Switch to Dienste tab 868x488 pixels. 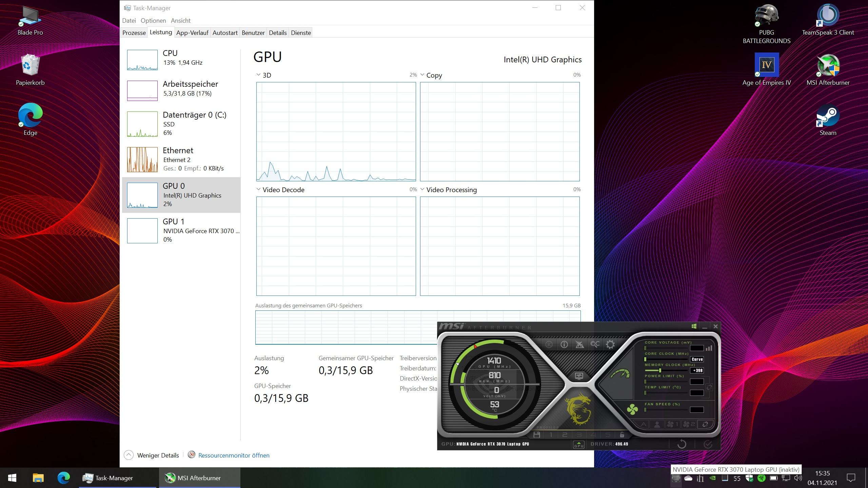click(x=301, y=33)
